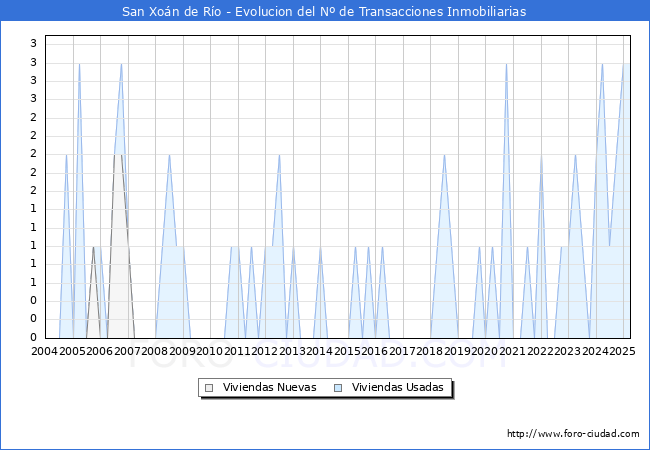Click the 2011 x-axis label
Viewport: 650px width, 450px height.
point(237,351)
